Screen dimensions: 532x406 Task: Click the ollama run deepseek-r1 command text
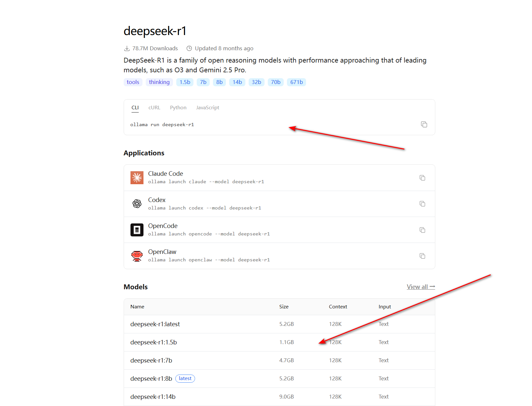coord(162,125)
